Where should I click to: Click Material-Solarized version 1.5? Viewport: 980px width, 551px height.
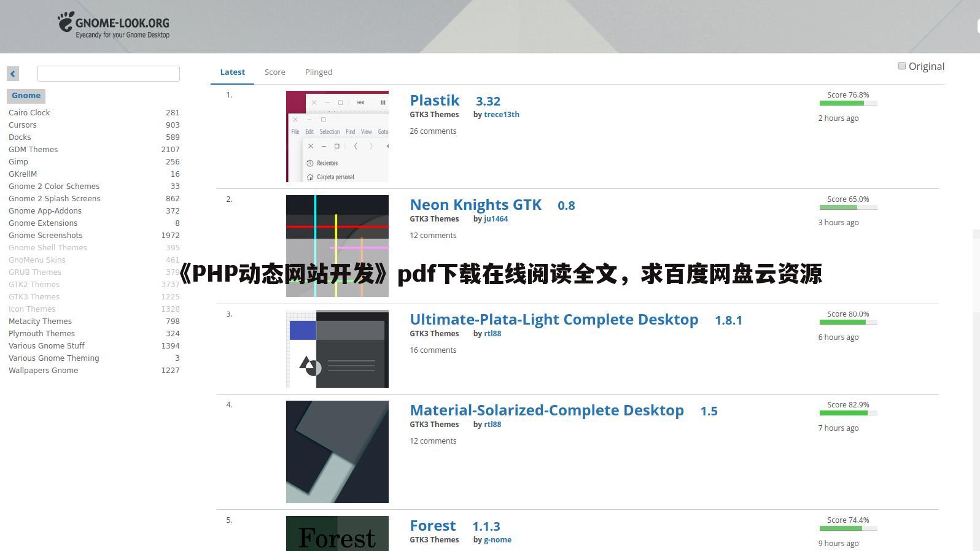tap(709, 411)
